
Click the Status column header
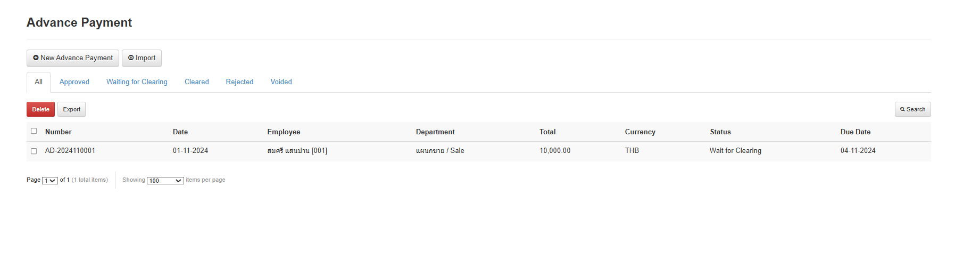pos(720,132)
